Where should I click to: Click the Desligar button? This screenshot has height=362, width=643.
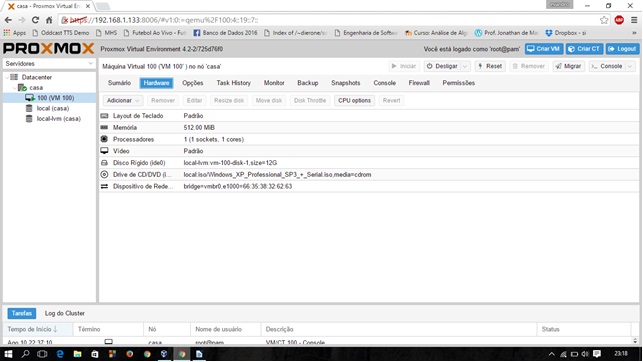click(442, 66)
